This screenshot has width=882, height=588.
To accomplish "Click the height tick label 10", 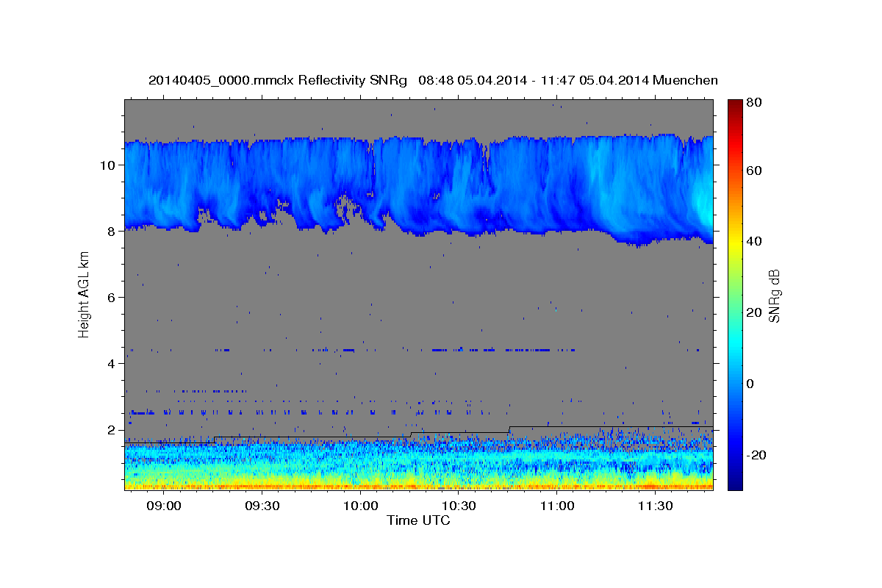I will 108,165.
